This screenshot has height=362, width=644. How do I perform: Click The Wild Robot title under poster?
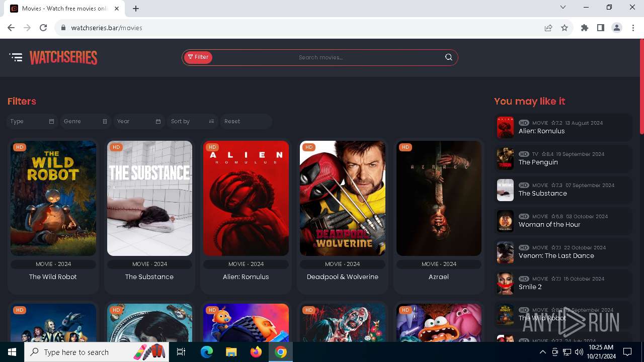pyautogui.click(x=53, y=277)
